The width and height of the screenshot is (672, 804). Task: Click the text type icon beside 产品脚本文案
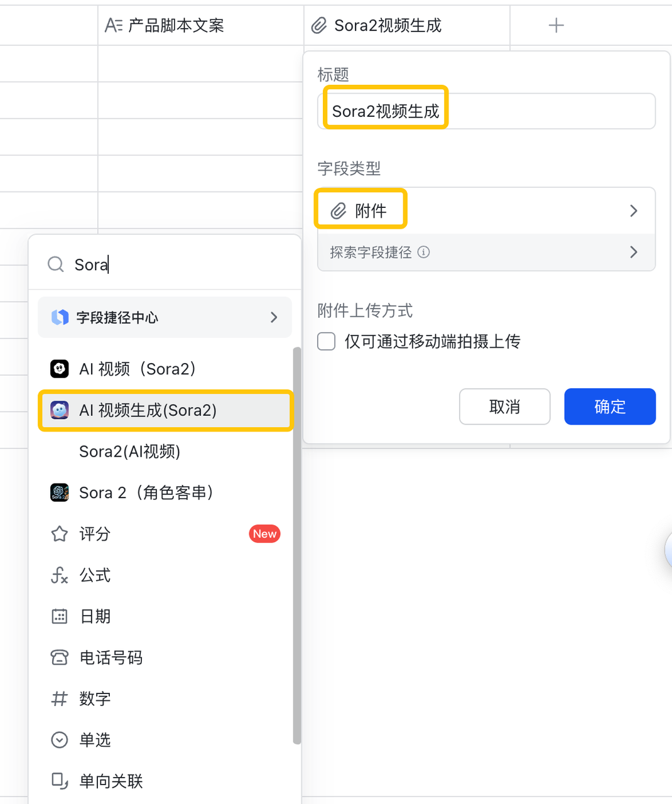coord(113,25)
